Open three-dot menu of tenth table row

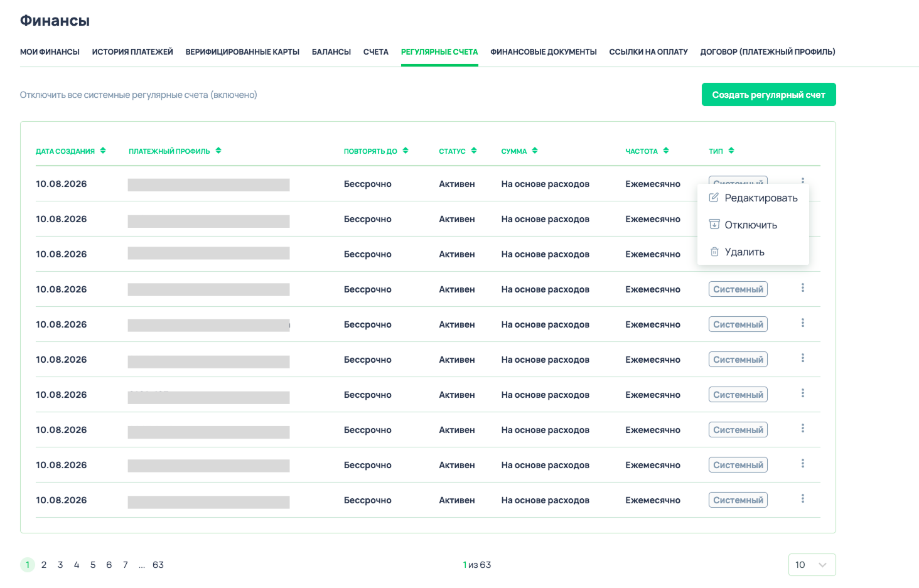coord(802,499)
